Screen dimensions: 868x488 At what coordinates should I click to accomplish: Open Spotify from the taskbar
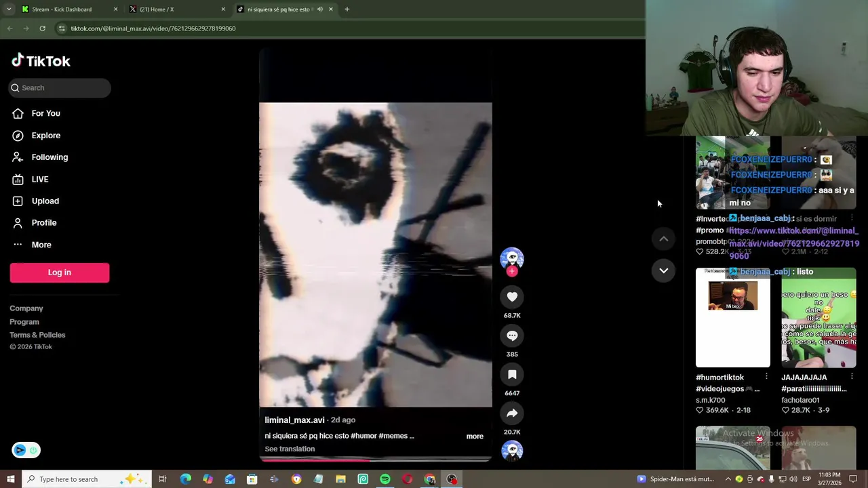(x=385, y=479)
